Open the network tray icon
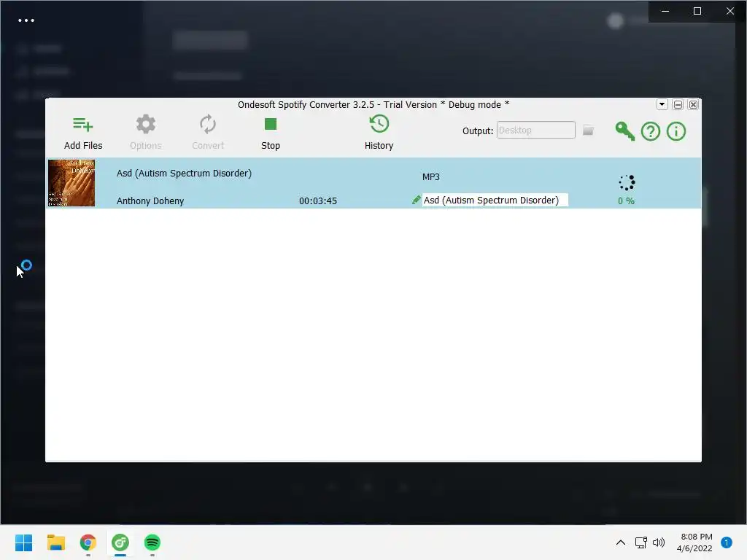 pos(640,542)
